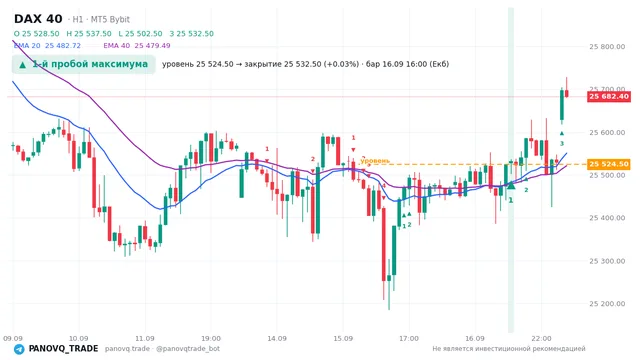The image size is (640, 360).
Task: Click the 25 200.00 price axis label
Action: [x=607, y=304]
